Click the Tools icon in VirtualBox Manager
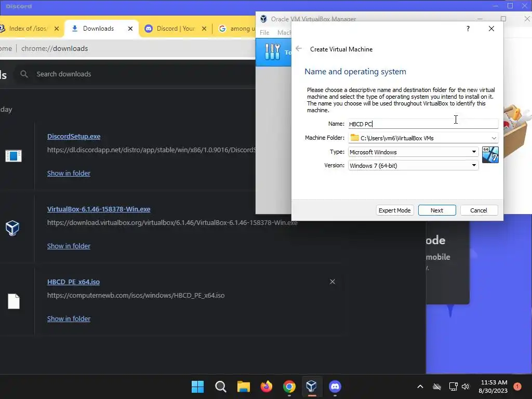The width and height of the screenshot is (532, 399). (272, 52)
